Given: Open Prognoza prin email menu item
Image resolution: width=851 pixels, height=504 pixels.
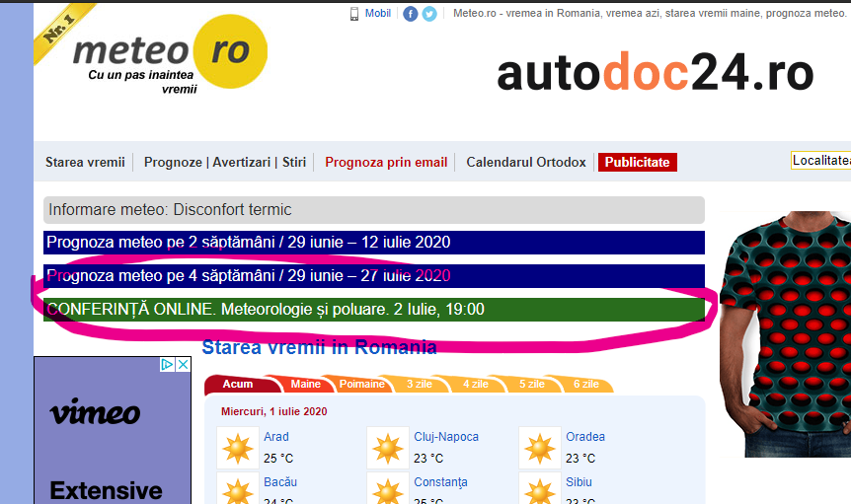Looking at the screenshot, I should (x=386, y=162).
